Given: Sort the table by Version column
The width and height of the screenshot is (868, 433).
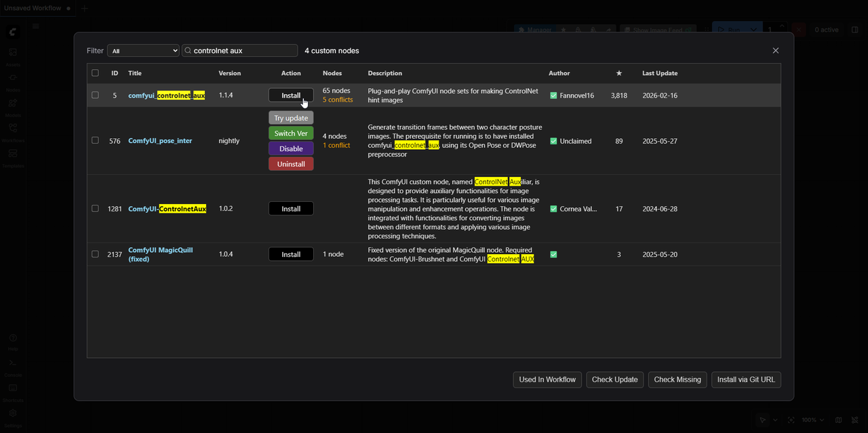Looking at the screenshot, I should click(230, 73).
